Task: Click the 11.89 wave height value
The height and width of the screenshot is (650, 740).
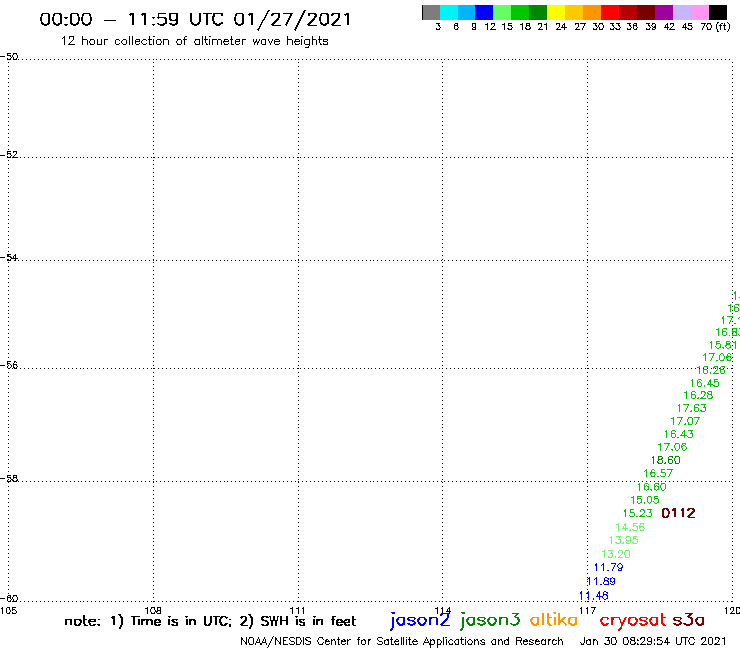Action: (x=601, y=581)
